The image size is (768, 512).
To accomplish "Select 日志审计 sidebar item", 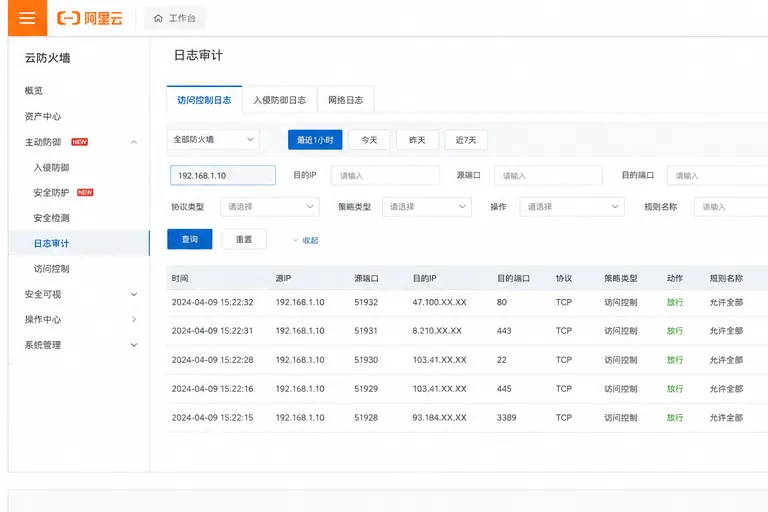I will [x=79, y=244].
